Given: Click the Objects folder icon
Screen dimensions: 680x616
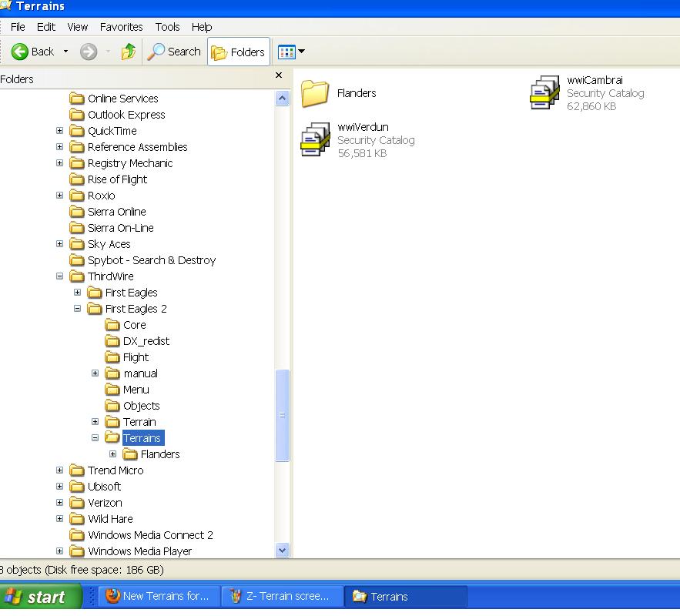Looking at the screenshot, I should coord(112,405).
